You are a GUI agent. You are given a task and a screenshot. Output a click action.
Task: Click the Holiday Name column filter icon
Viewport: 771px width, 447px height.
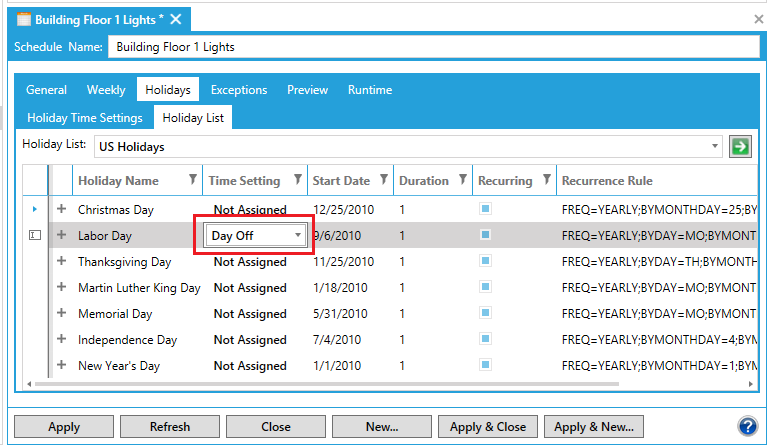[x=192, y=181]
